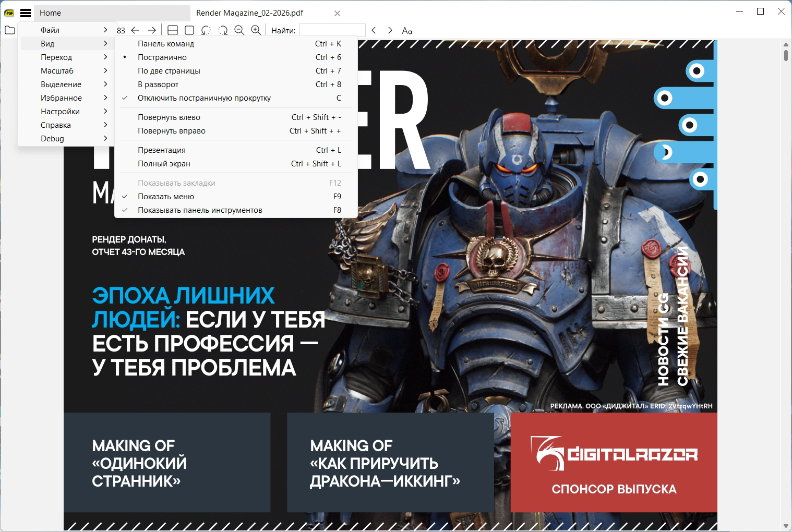Screen dimensions: 792x532
Task: Toggle match case Aa icon
Action: [x=407, y=31]
